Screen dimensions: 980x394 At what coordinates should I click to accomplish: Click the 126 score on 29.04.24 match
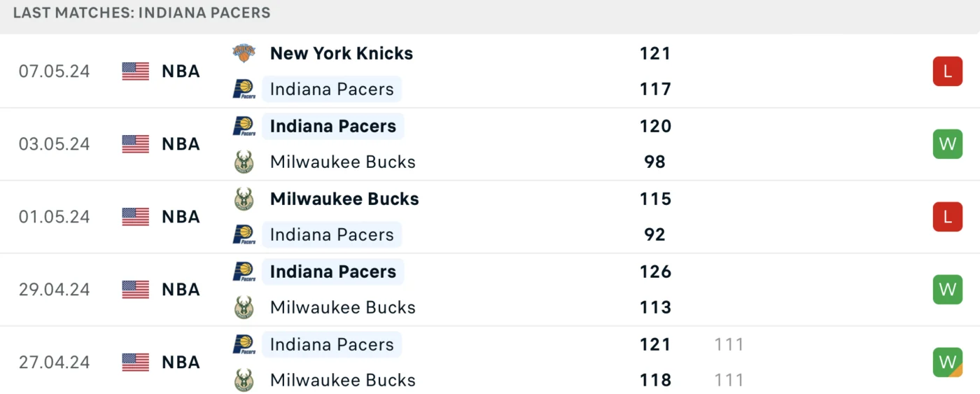click(655, 272)
